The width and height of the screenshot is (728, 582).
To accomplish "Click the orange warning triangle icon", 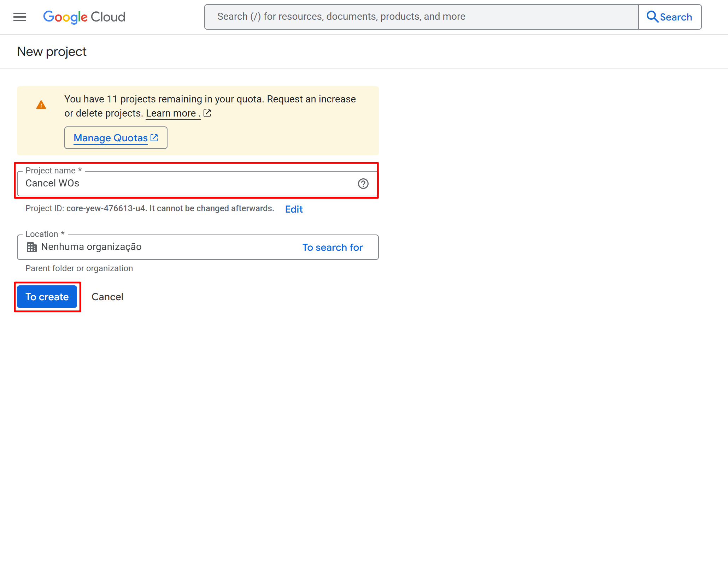I will point(41,105).
